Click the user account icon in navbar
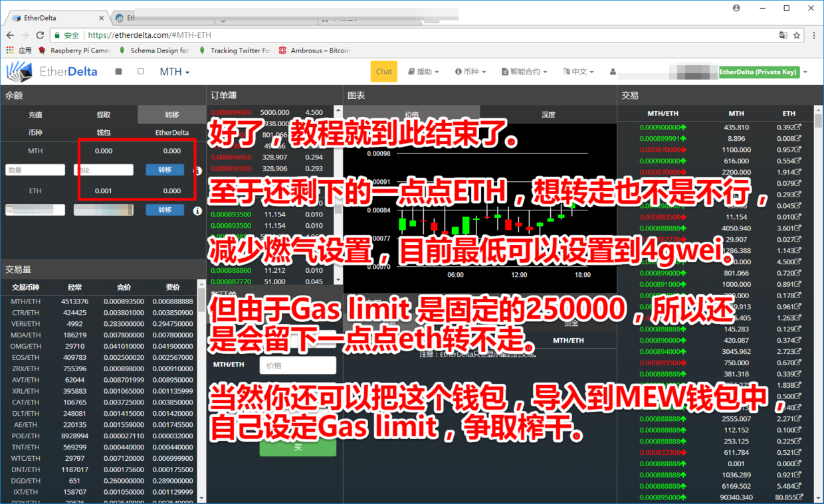Viewport: 824px width, 504px height. 613,72
